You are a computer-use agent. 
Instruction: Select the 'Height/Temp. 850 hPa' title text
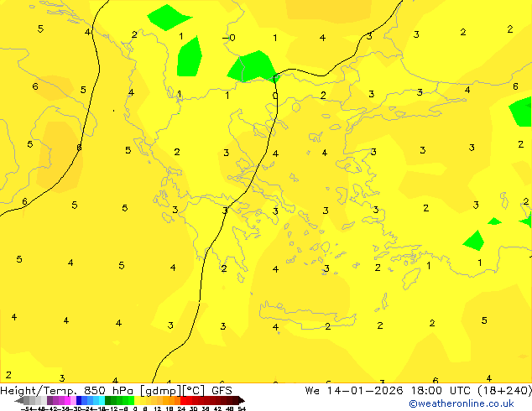(67, 391)
